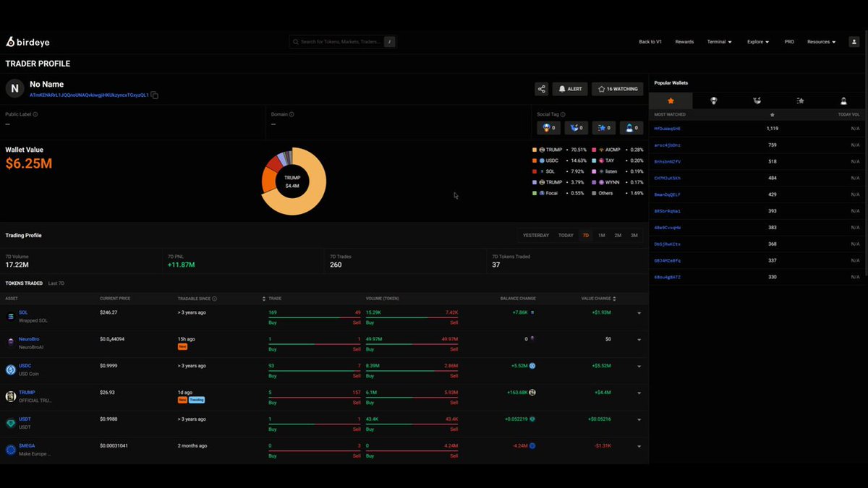Open the Resources dropdown menu
Image resolution: width=868 pixels, height=488 pixels.
(x=822, y=42)
